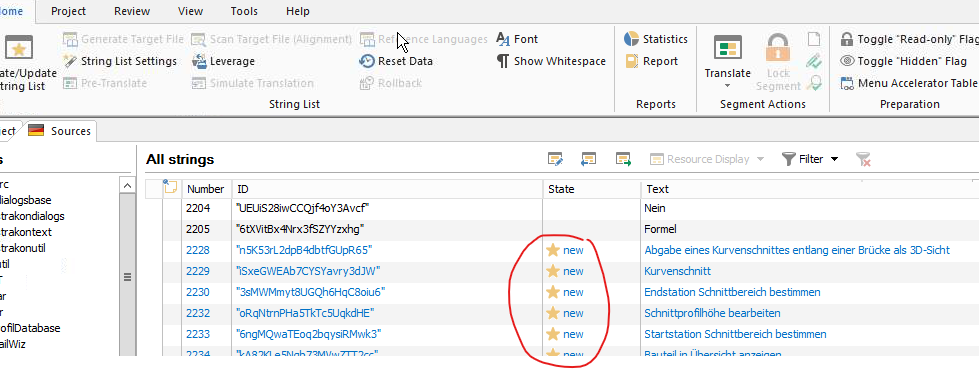Select the trakontext tree item
The width and height of the screenshot is (979, 369).
pos(26,232)
